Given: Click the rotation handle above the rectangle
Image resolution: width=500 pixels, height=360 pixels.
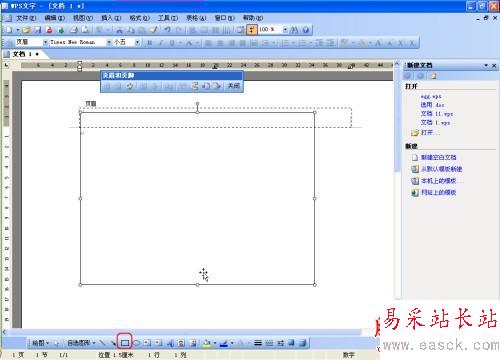Looking at the screenshot, I should (197, 104).
